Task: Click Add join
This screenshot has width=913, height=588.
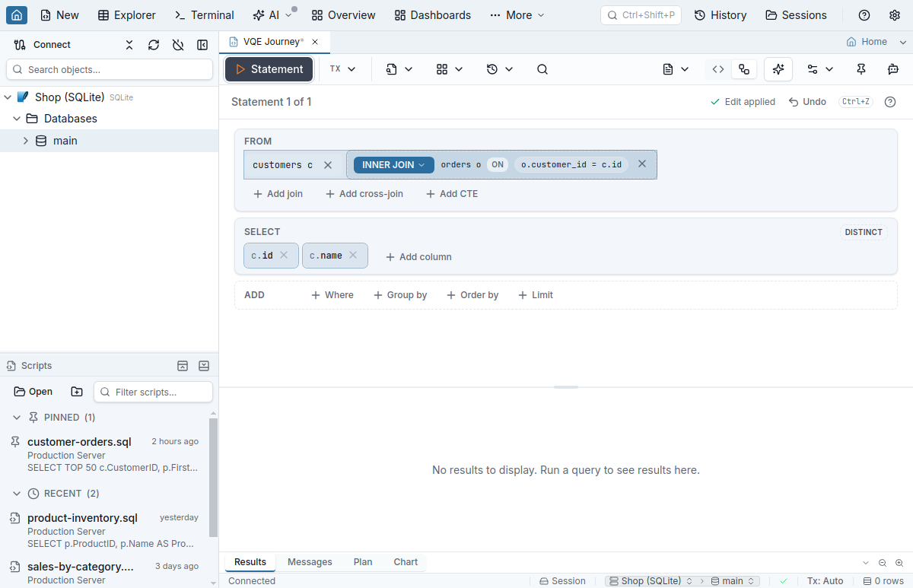Action: click(278, 194)
